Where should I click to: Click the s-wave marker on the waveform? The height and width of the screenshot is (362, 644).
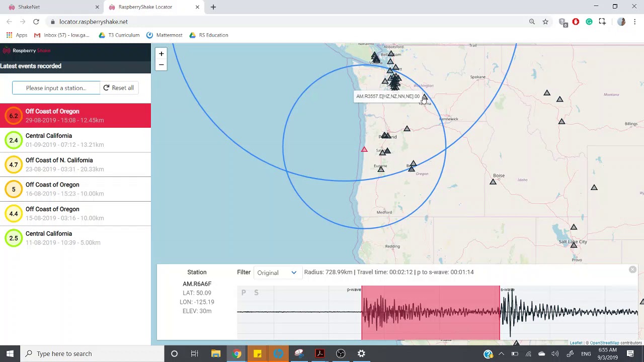tap(507, 290)
